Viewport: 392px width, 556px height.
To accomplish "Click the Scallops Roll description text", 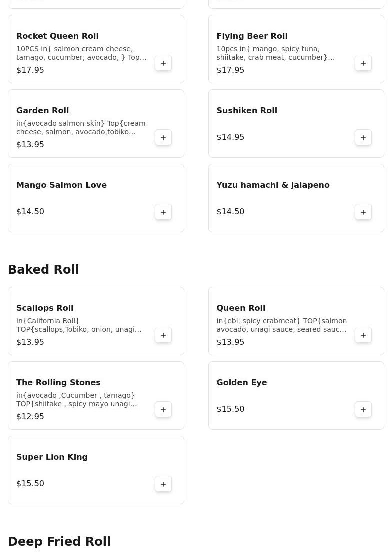I will click(79, 325).
